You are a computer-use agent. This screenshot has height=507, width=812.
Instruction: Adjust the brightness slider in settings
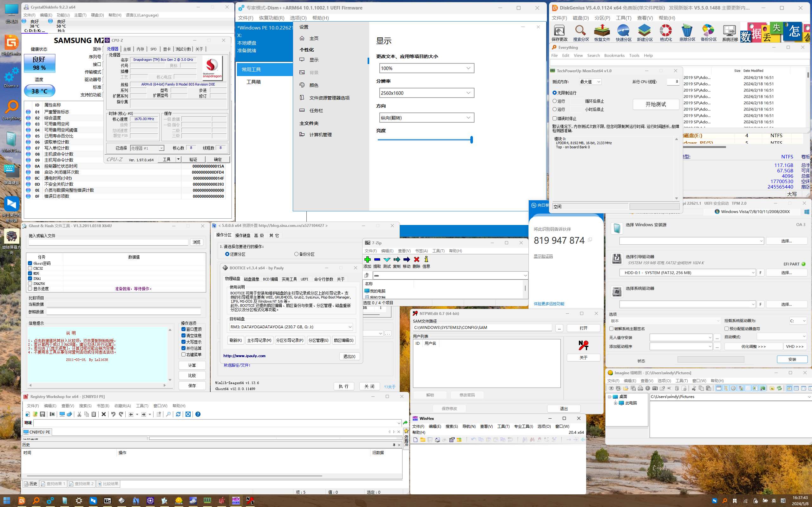pyautogui.click(x=471, y=140)
